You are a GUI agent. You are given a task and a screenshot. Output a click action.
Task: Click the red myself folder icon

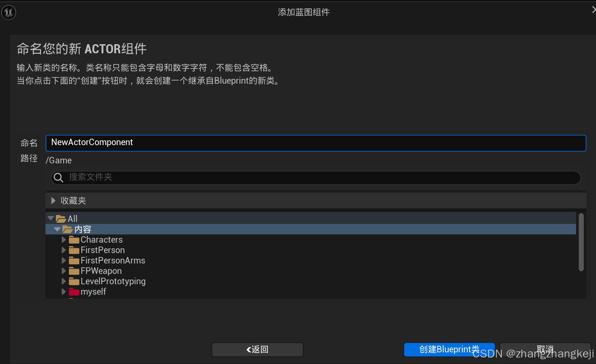click(x=74, y=292)
